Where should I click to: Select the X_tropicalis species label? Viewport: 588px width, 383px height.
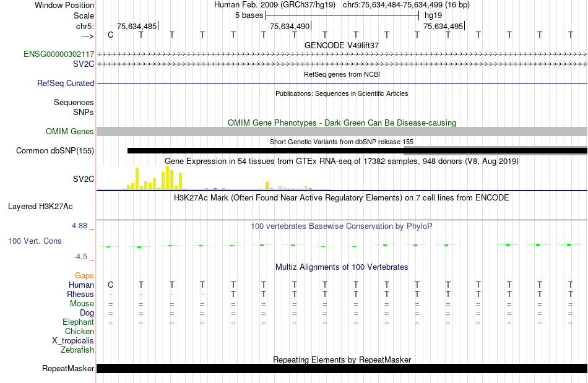[73, 341]
